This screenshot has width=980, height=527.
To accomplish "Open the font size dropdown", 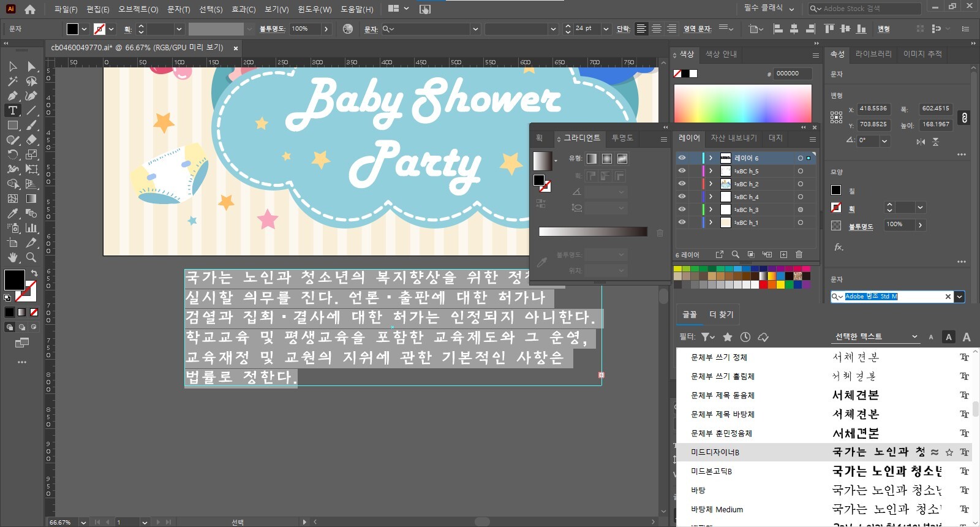I will click(x=606, y=29).
